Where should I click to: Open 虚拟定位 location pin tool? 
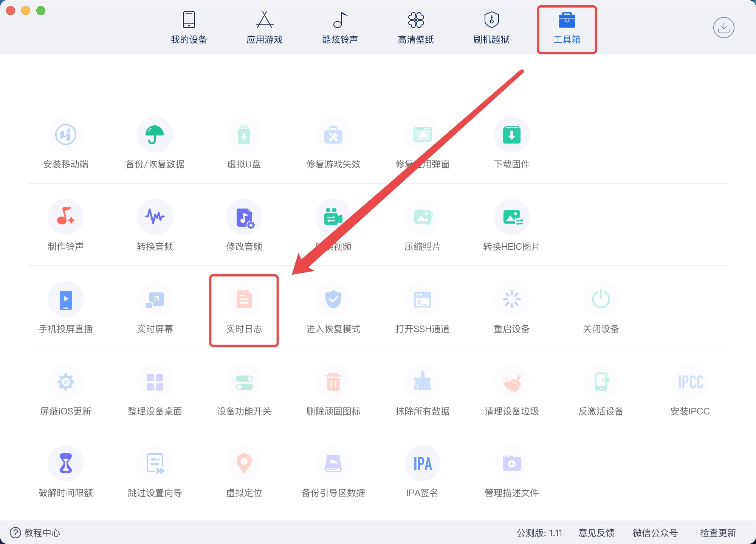click(x=244, y=464)
